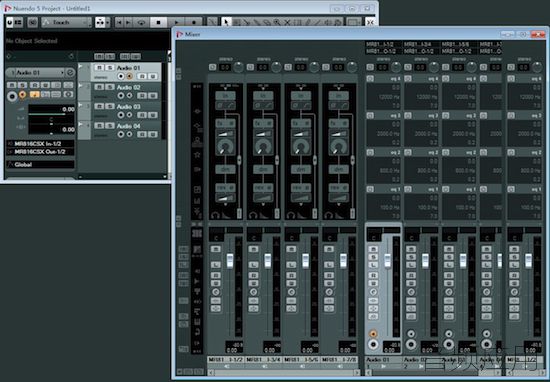Select the Mute X tool in the toolbar
This screenshot has height=382, width=550.
pos(287,22)
